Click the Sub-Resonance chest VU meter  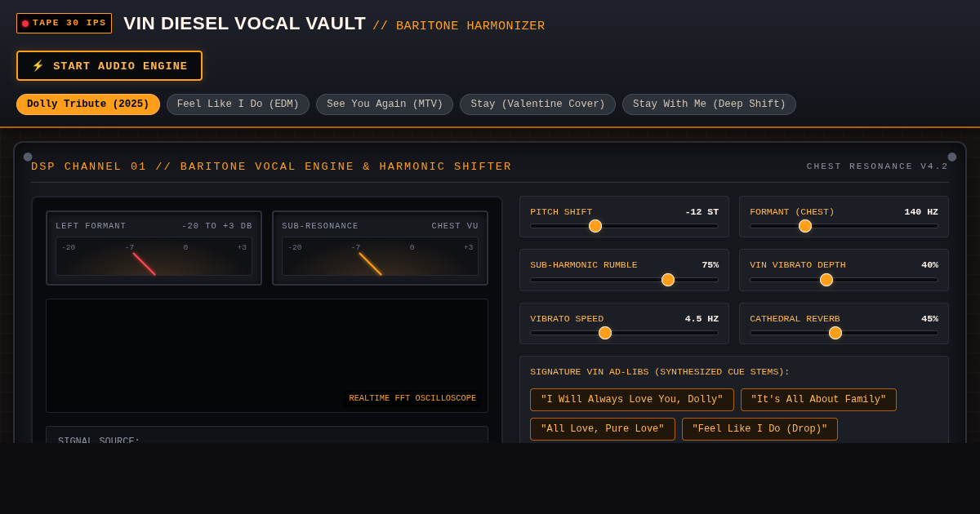pyautogui.click(x=380, y=248)
